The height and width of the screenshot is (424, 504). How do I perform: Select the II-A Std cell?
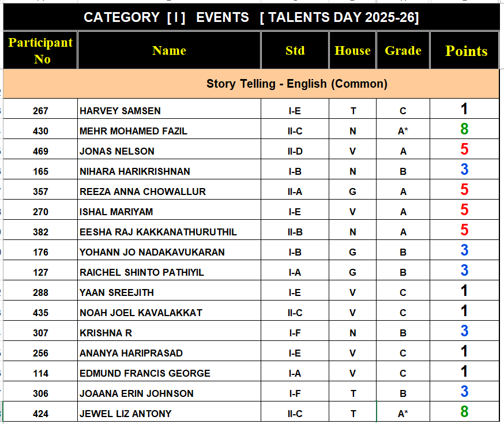(x=295, y=190)
